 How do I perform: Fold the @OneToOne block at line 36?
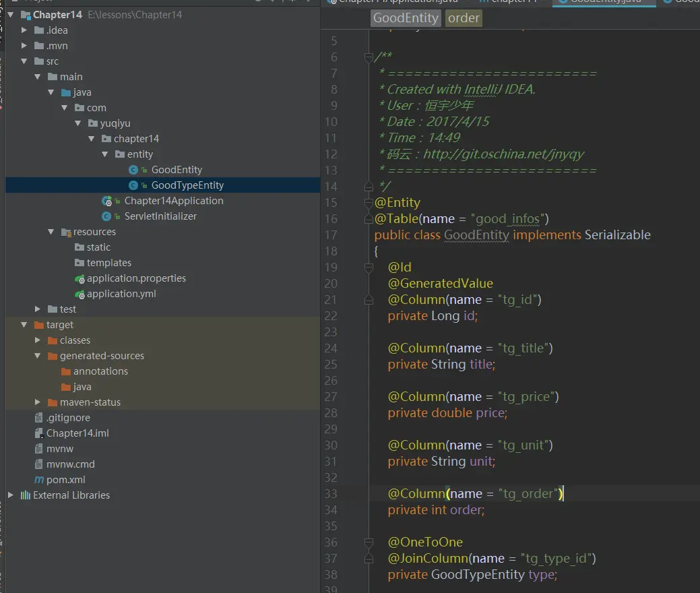(x=369, y=542)
